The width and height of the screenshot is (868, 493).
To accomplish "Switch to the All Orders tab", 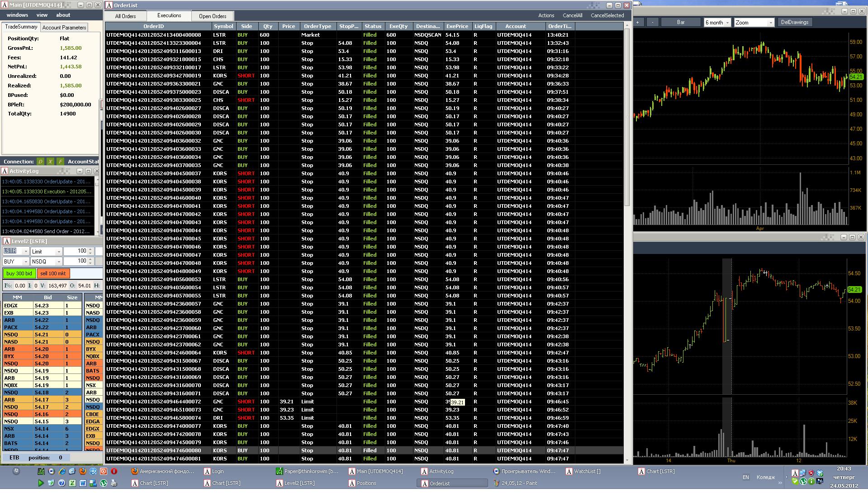I will (125, 16).
